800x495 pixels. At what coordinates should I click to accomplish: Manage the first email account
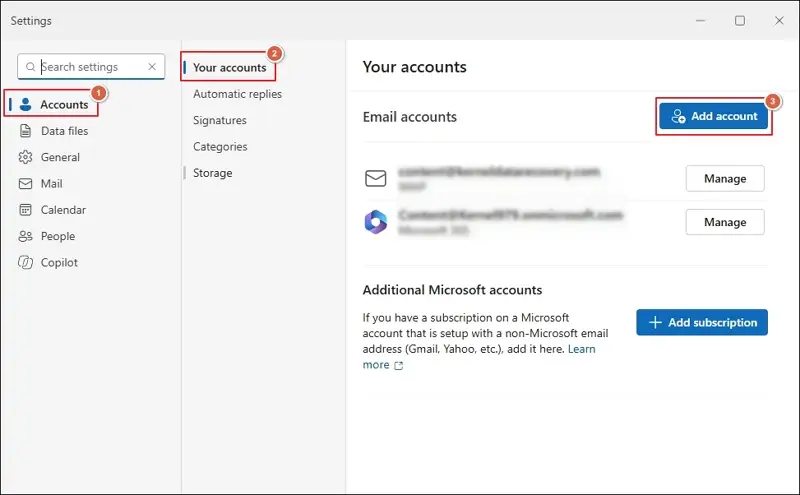tap(725, 179)
